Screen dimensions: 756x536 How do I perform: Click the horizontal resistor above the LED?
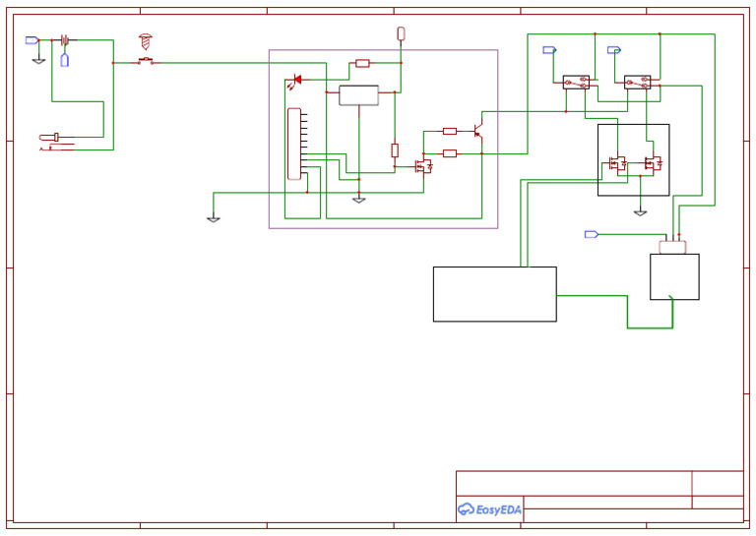(x=362, y=63)
